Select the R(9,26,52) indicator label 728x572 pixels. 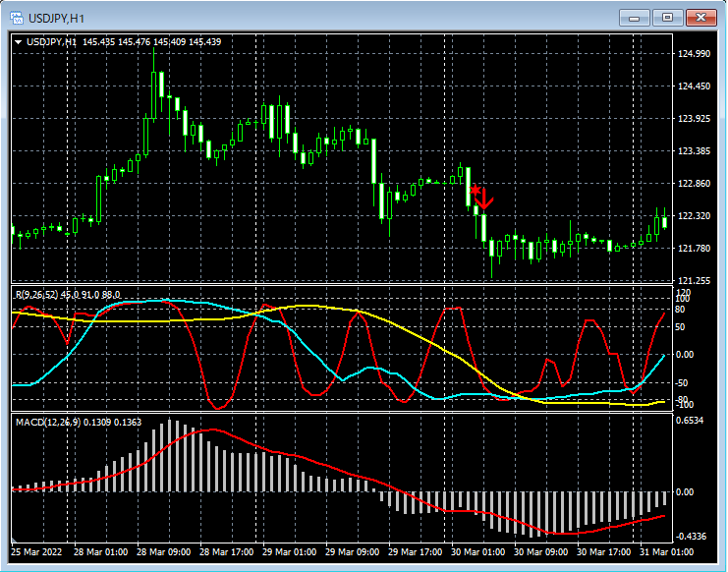pos(37,295)
